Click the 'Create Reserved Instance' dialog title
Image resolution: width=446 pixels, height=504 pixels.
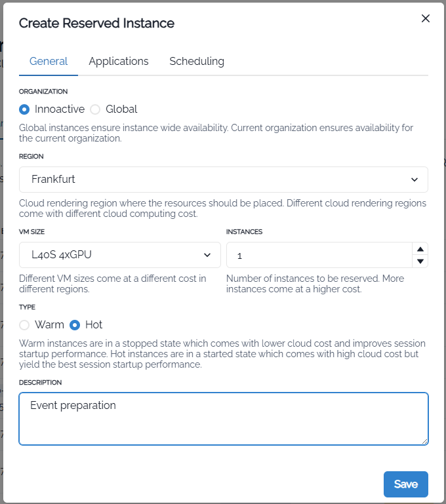coord(96,23)
